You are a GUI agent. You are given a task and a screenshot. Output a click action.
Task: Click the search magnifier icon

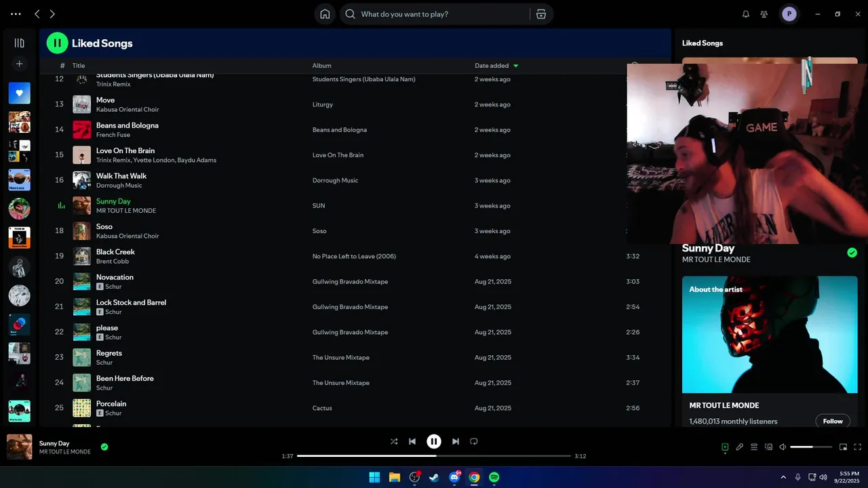coord(350,14)
